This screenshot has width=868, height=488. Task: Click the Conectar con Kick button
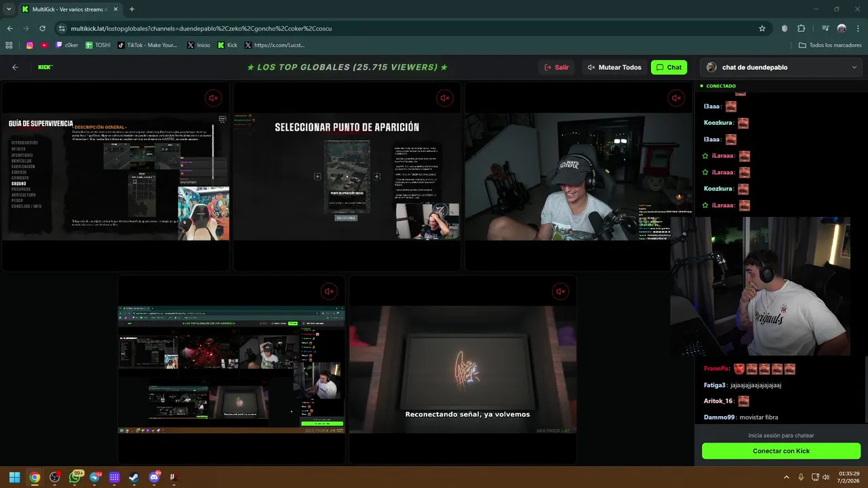[781, 451]
